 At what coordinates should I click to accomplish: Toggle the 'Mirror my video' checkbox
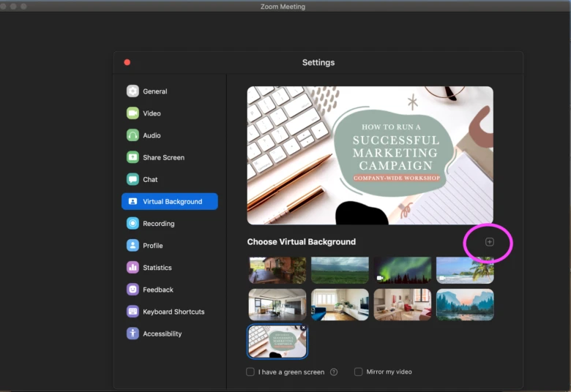click(358, 372)
